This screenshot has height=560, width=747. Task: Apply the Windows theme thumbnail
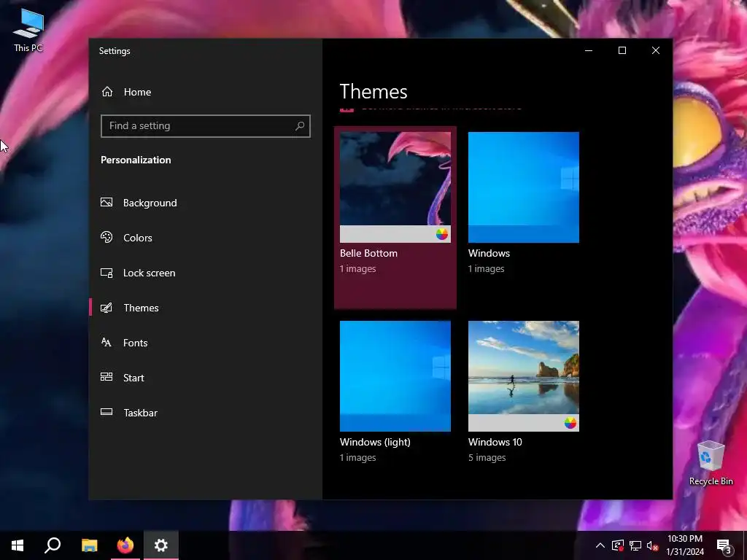[524, 187]
